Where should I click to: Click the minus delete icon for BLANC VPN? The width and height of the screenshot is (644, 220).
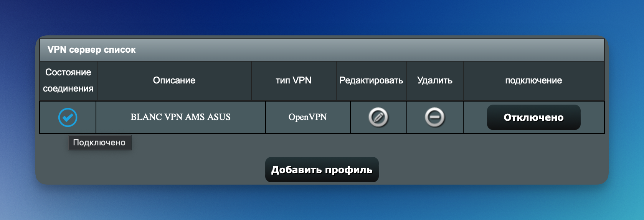(434, 117)
